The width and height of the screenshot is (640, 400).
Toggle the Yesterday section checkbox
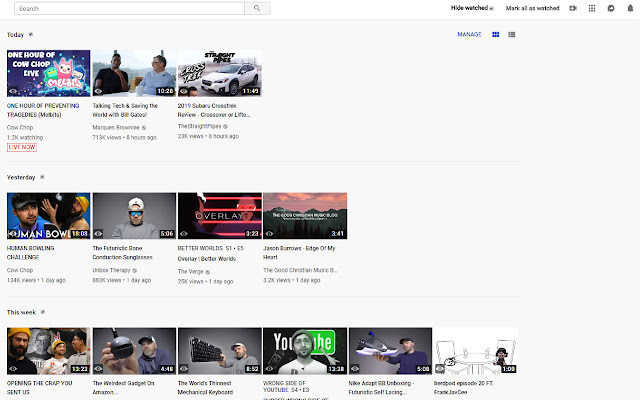[x=42, y=177]
